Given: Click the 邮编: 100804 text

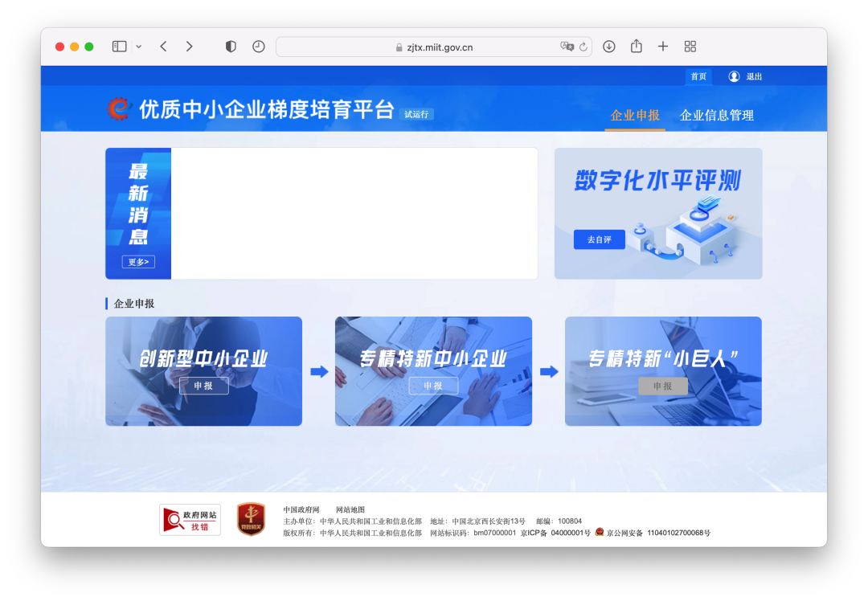Looking at the screenshot, I should (x=559, y=521).
